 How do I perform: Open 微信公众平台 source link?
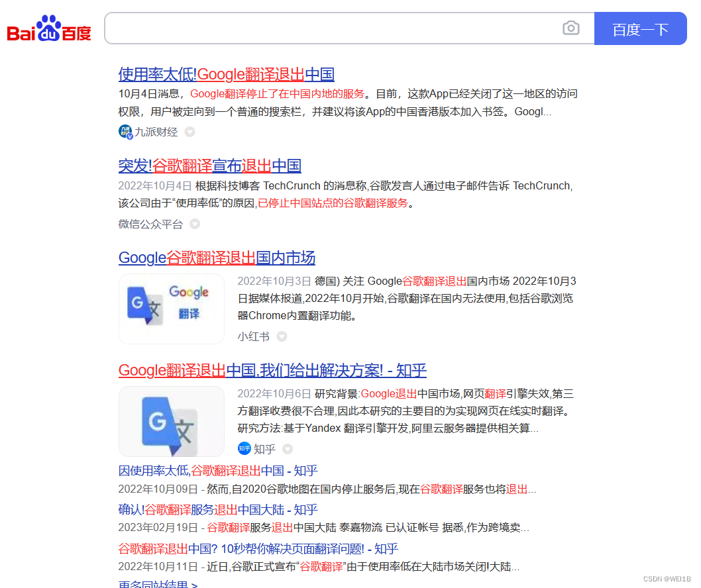tap(150, 224)
